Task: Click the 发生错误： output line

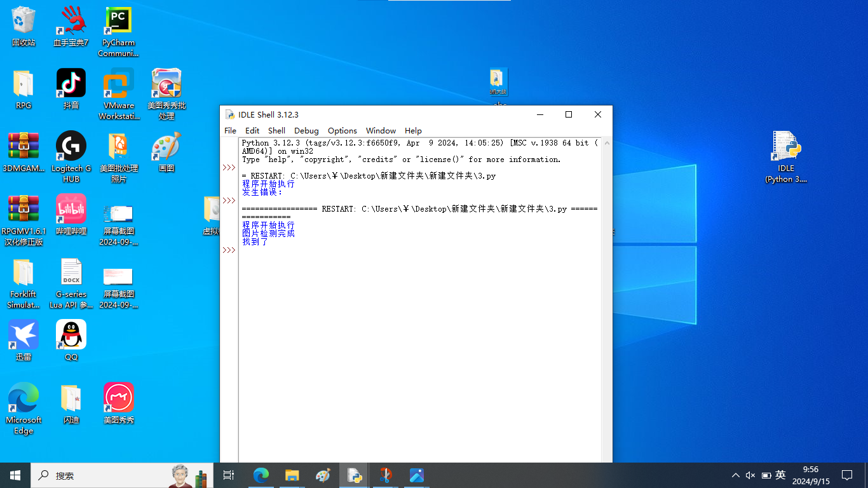Action: pyautogui.click(x=262, y=193)
